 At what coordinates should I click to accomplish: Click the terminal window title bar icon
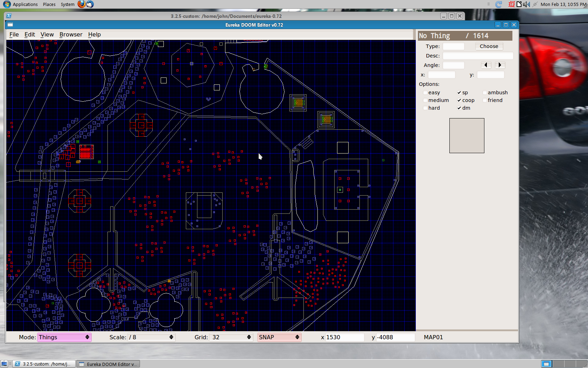click(x=9, y=16)
